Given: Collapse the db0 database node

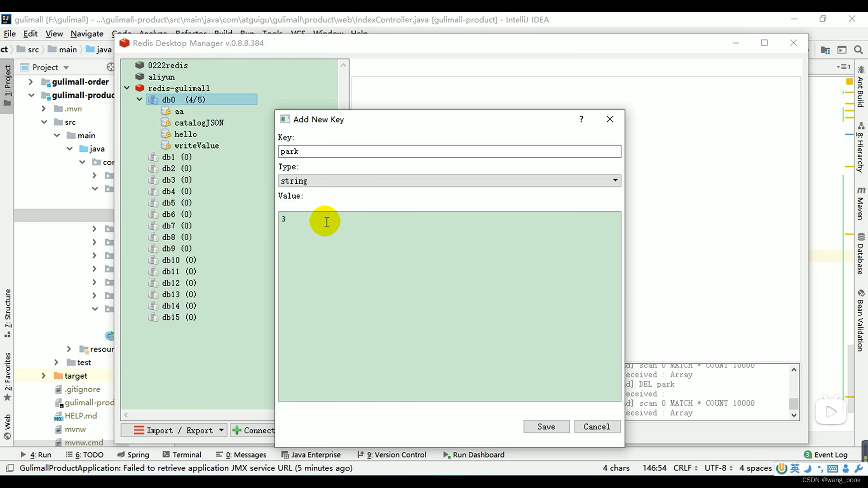Looking at the screenshot, I should click(140, 99).
